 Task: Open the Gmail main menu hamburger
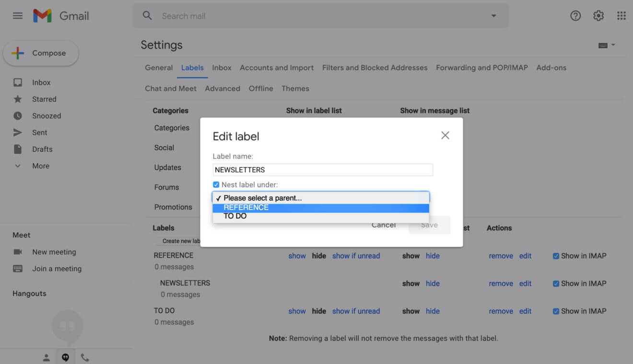click(18, 15)
